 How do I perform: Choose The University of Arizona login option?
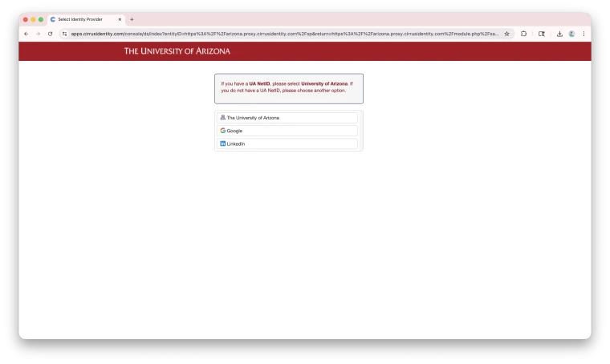[x=287, y=118]
